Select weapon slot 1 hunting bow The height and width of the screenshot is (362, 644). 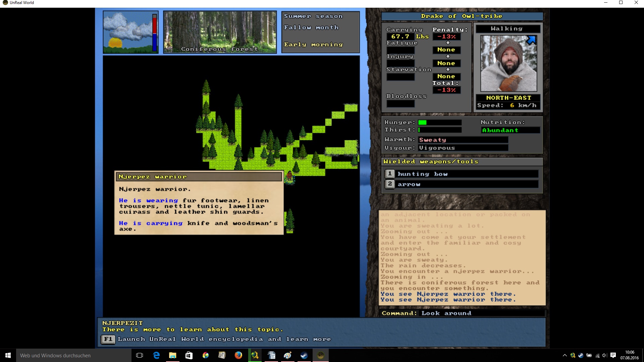pyautogui.click(x=462, y=174)
